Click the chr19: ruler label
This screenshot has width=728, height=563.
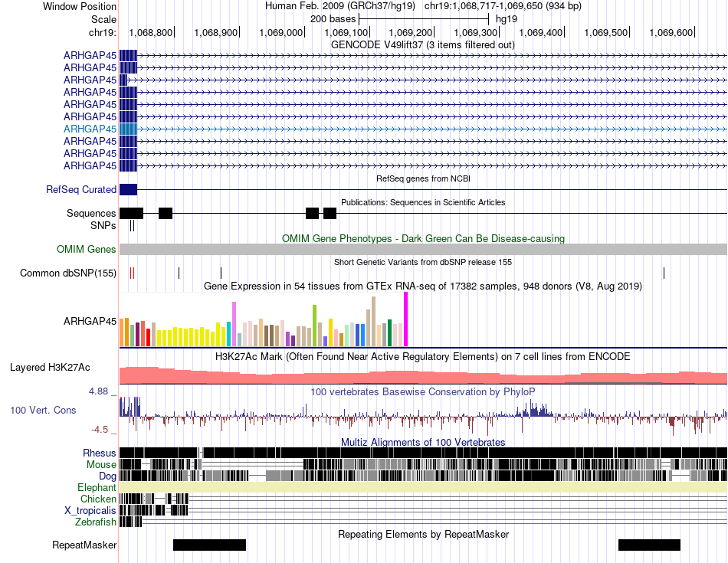(103, 32)
